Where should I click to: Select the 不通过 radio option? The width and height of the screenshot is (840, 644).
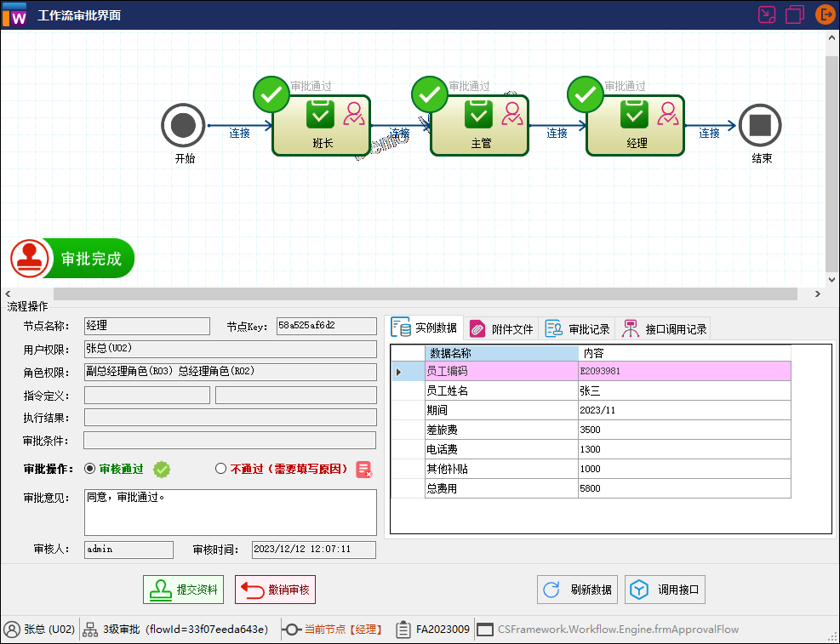click(x=222, y=469)
